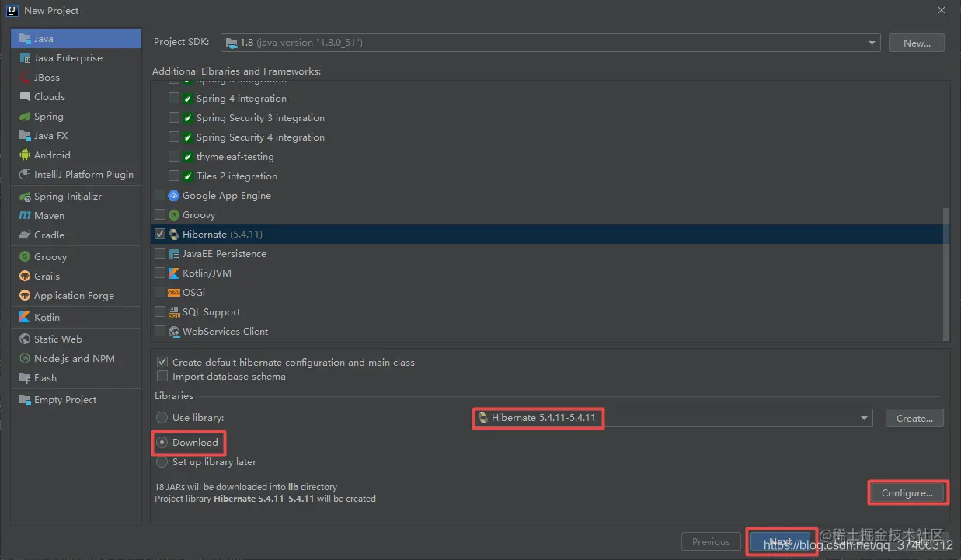This screenshot has width=961, height=560.
Task: Click the frameworks list vertical scrollbar
Action: pyautogui.click(x=945, y=273)
